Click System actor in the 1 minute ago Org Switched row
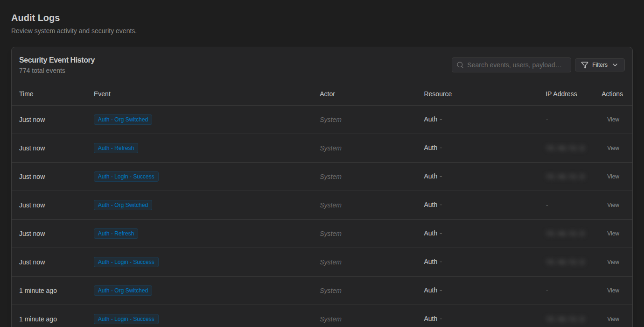The width and height of the screenshot is (644, 327). pyautogui.click(x=330, y=291)
